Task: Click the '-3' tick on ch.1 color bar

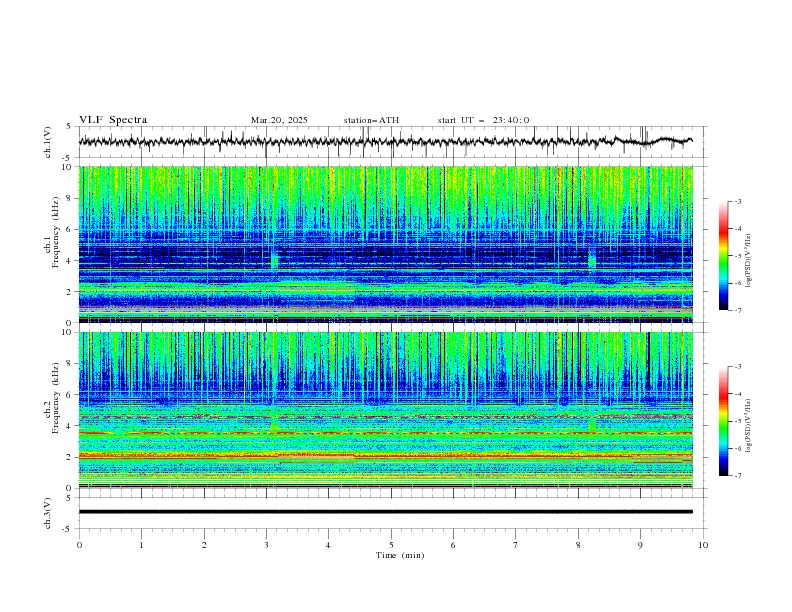Action: pyautogui.click(x=738, y=201)
